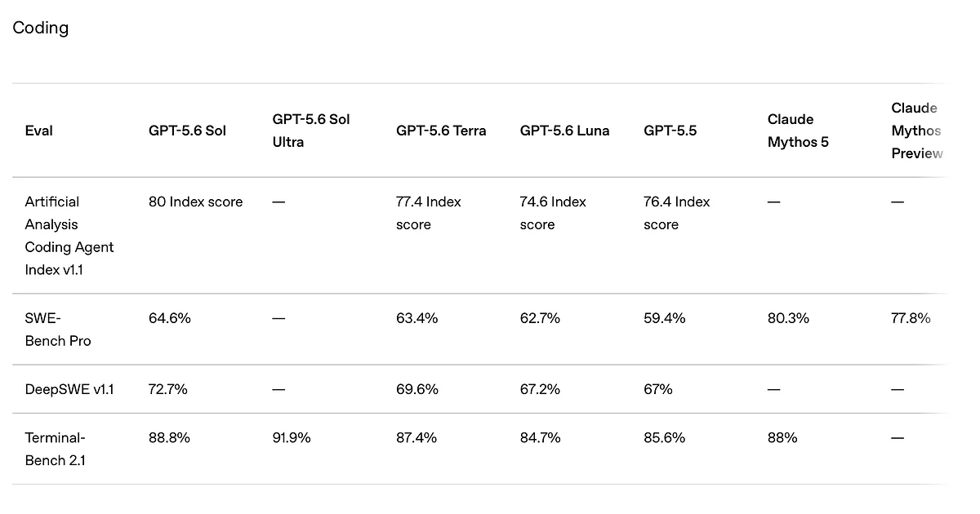The width and height of the screenshot is (980, 514).
Task: Select the Terminal-Bench 2.1 row label
Action: pyautogui.click(x=56, y=449)
